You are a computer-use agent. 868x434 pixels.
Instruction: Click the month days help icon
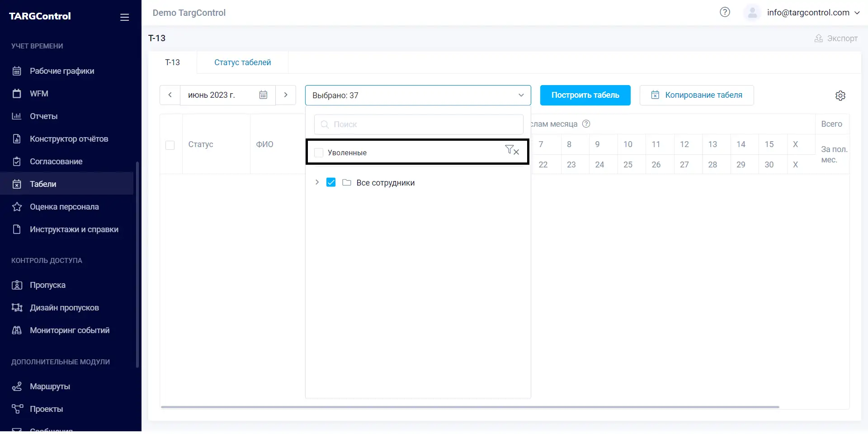[x=586, y=124]
